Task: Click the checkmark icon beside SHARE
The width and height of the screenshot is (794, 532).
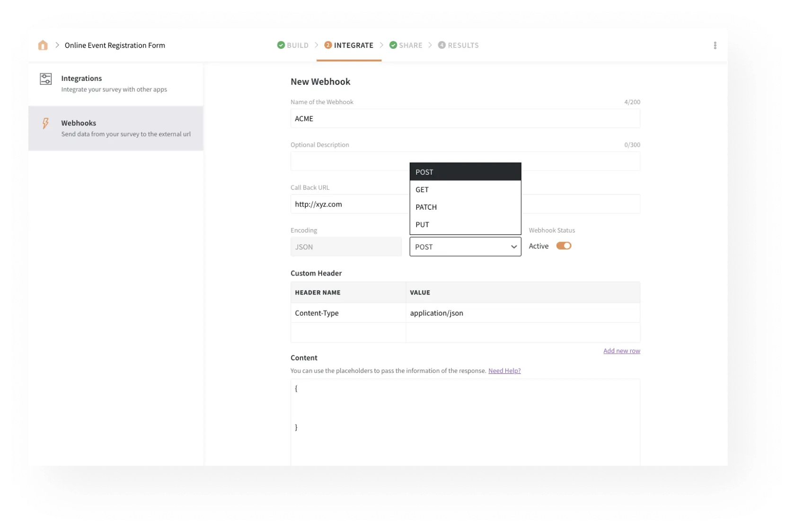Action: (393, 45)
